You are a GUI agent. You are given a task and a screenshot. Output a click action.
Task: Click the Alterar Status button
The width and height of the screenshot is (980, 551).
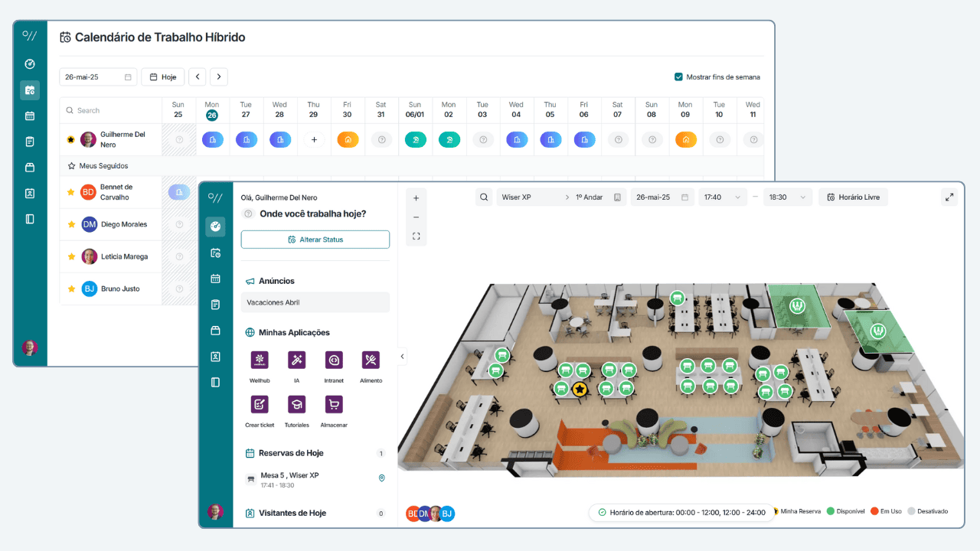[315, 240]
